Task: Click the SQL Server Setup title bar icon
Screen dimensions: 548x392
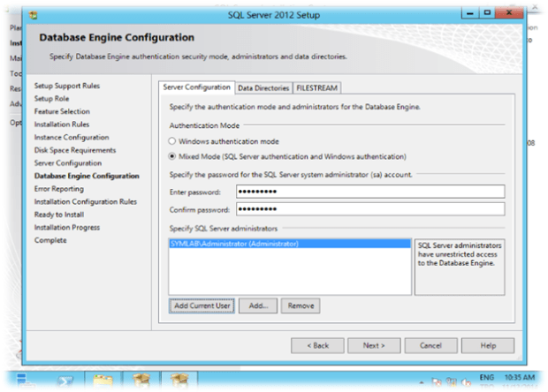Action: tap(34, 16)
